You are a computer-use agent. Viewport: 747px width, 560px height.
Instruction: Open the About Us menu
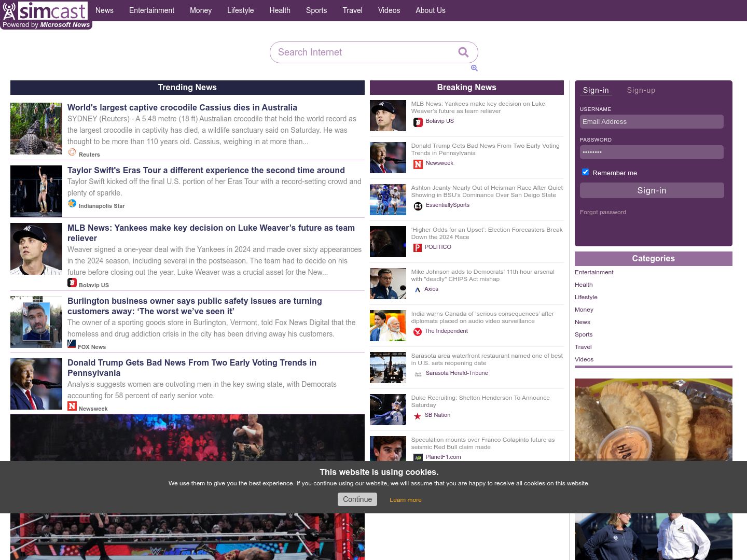[431, 10]
